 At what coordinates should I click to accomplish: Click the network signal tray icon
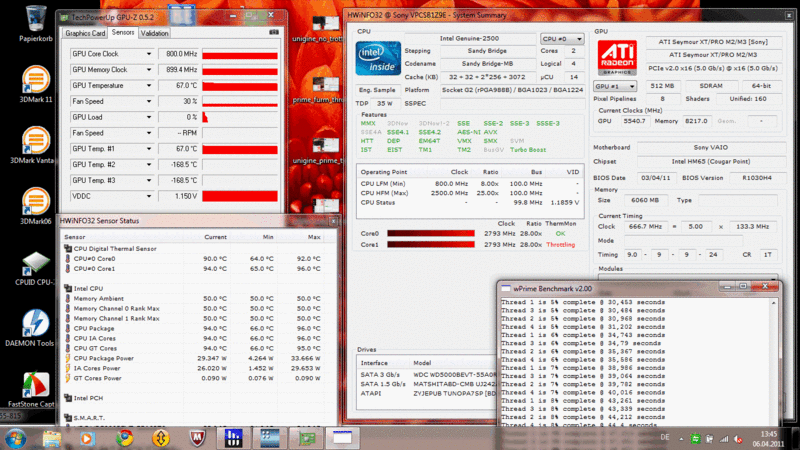[723, 438]
